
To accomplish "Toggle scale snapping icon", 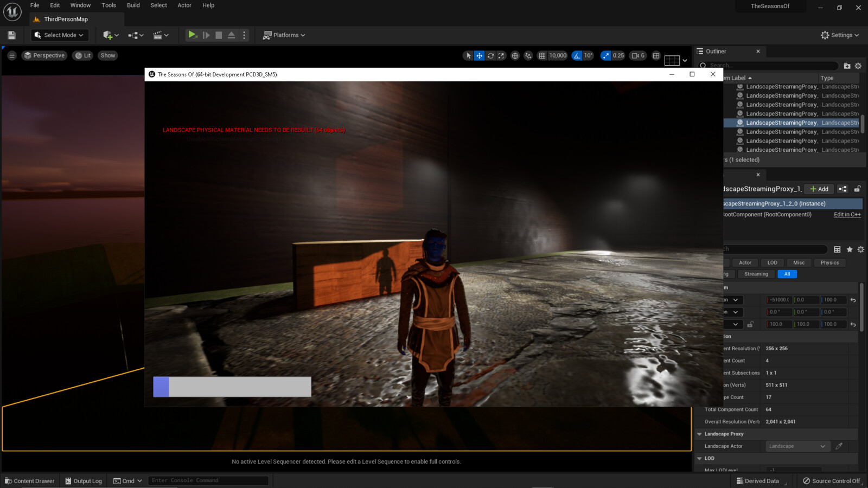I will tap(605, 55).
